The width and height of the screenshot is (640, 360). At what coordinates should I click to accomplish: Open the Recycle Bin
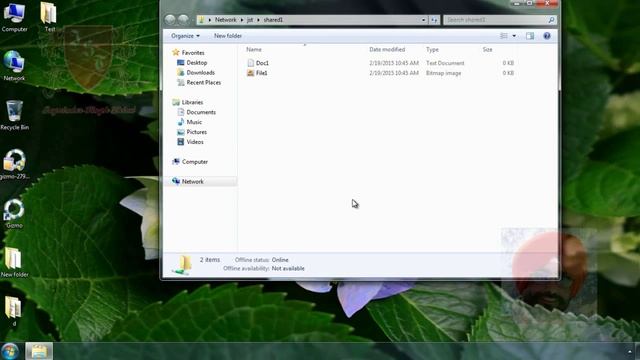pyautogui.click(x=14, y=115)
